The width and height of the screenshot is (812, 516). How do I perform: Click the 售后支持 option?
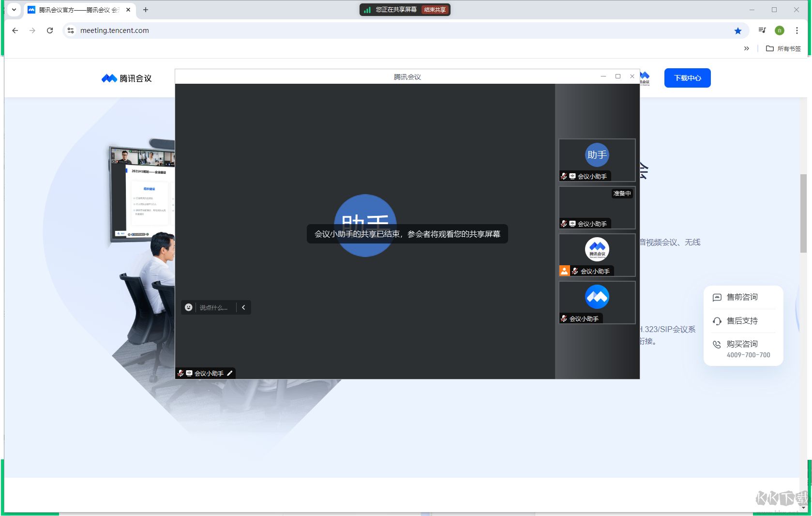(x=736, y=321)
